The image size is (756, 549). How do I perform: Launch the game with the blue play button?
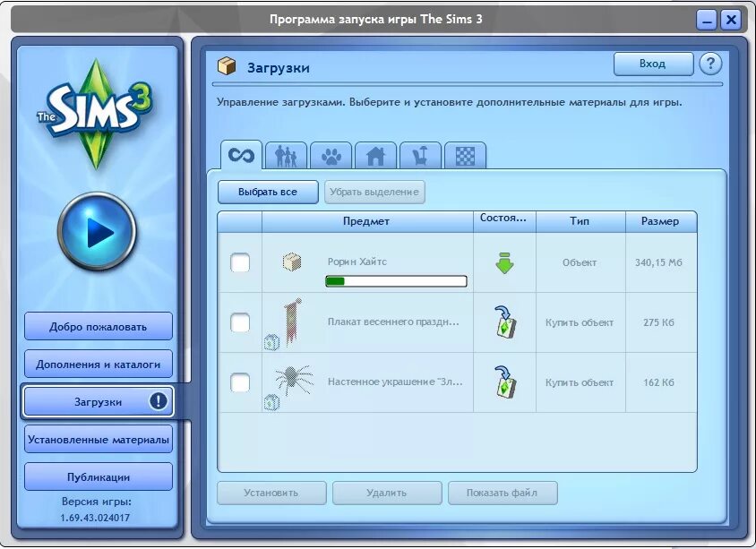(x=97, y=231)
